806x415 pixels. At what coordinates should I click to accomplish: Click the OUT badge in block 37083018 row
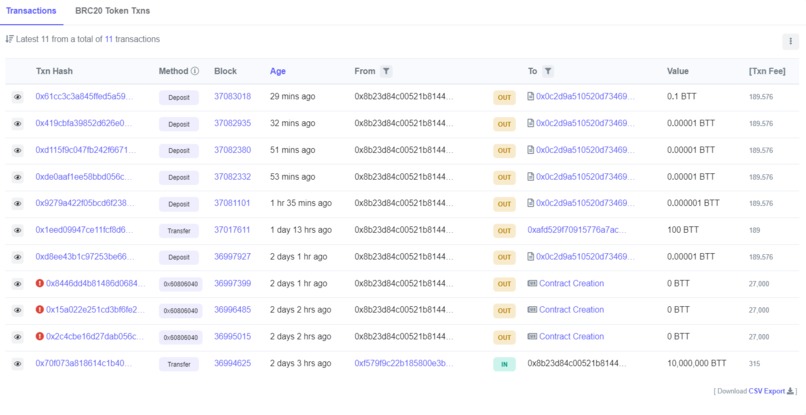pos(504,97)
